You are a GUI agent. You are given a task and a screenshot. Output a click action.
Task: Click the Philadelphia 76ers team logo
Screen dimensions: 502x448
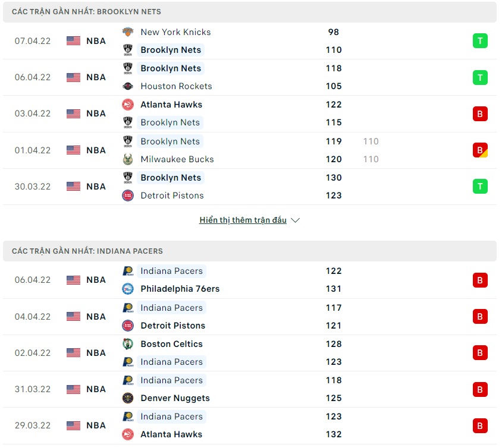[128, 289]
